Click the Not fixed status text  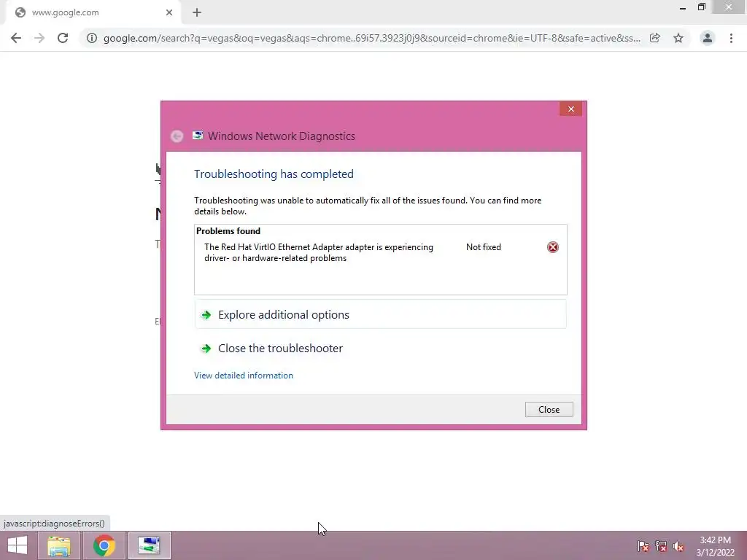click(x=484, y=247)
